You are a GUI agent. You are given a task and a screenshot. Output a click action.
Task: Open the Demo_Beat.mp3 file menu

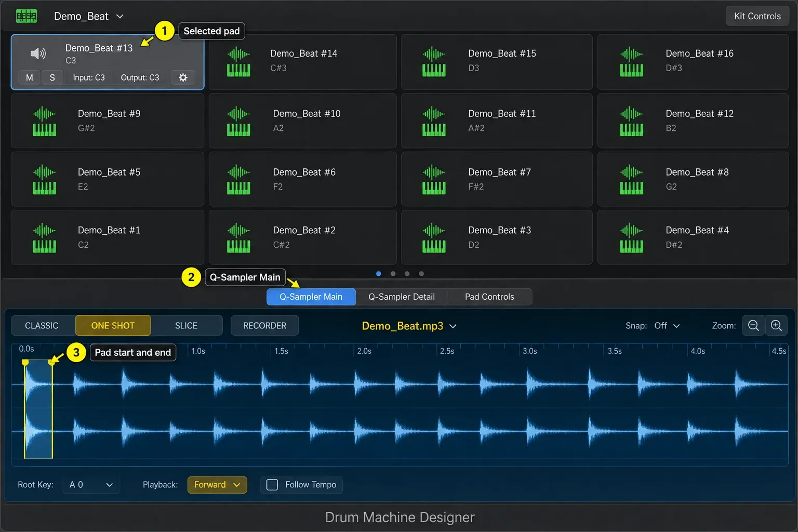tap(409, 326)
